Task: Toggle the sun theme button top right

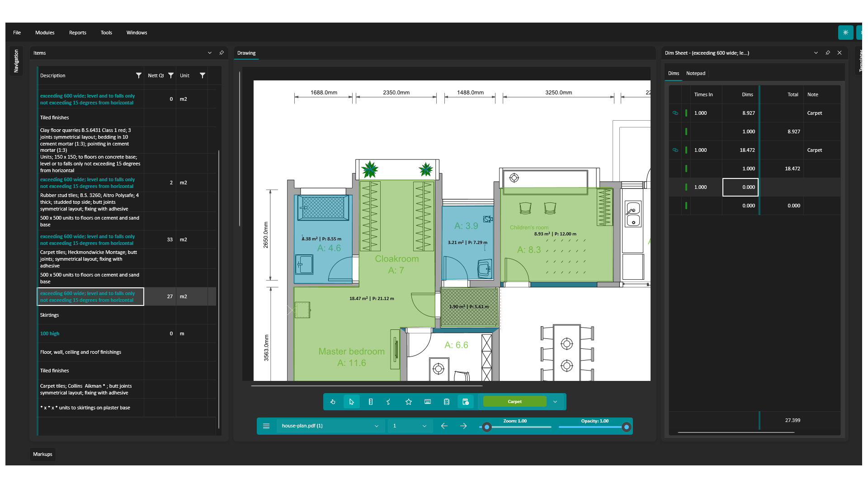Action: (845, 33)
